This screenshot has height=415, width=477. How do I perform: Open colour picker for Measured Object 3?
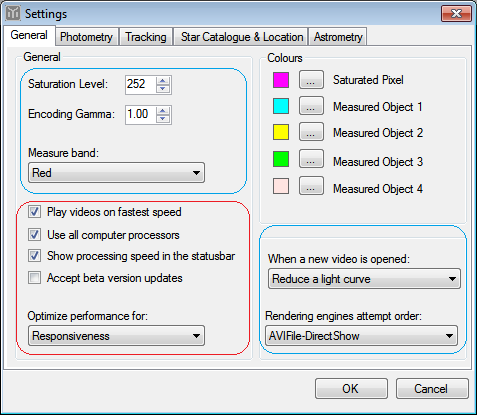coord(311,159)
